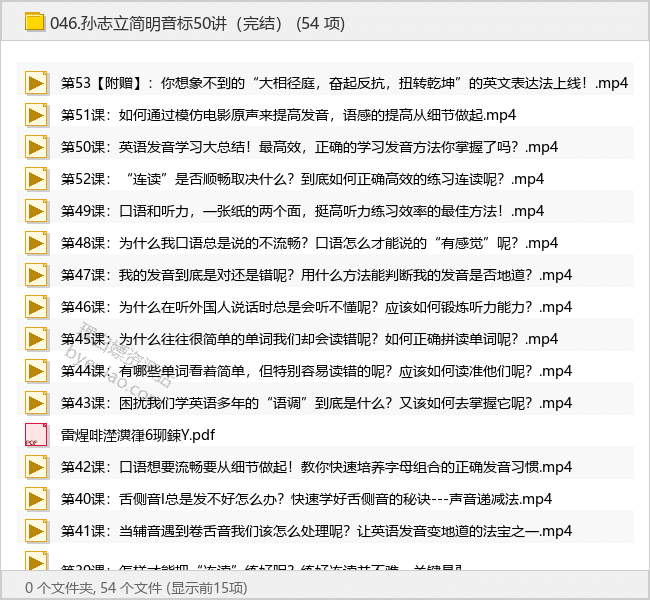This screenshot has width=650, height=600.
Task: Select the file 雷煋啡溼潩葎6珈錸Y.pdf
Action: pyautogui.click(x=138, y=435)
